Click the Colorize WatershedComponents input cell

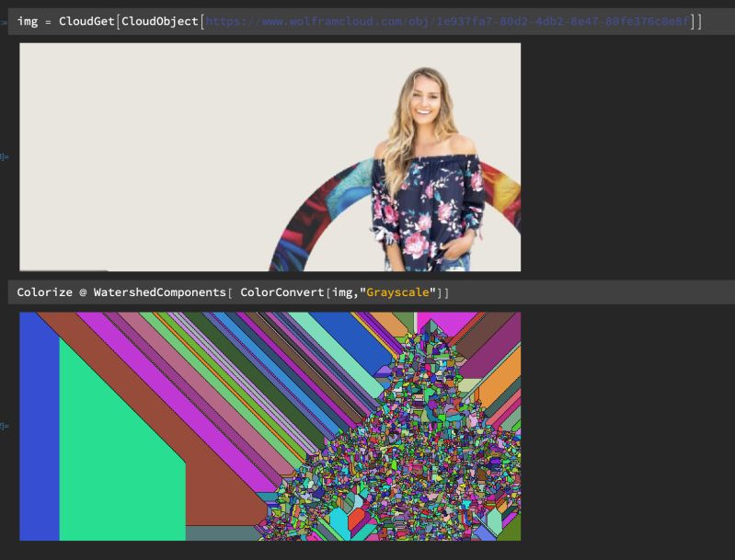point(372,292)
